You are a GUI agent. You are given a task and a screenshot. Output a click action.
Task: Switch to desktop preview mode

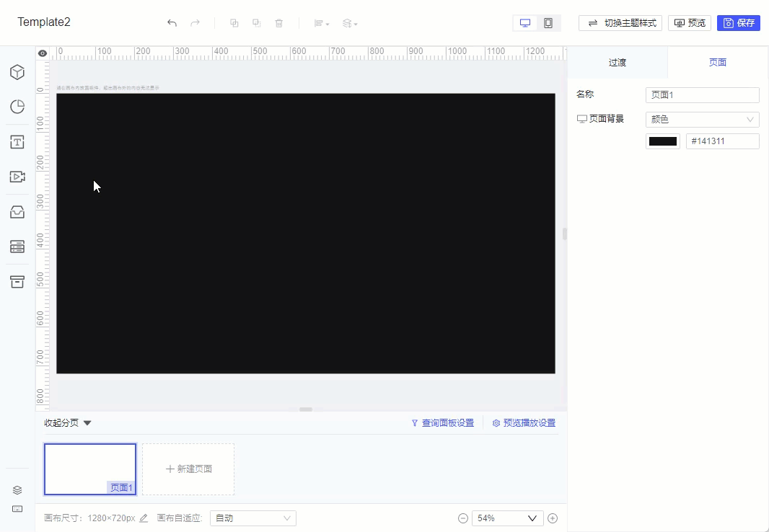coord(524,22)
